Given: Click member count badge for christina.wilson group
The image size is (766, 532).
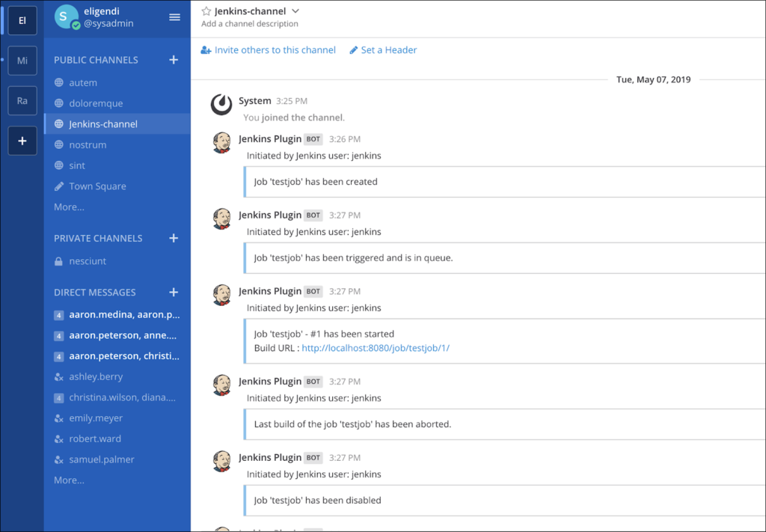Looking at the screenshot, I should point(58,397).
